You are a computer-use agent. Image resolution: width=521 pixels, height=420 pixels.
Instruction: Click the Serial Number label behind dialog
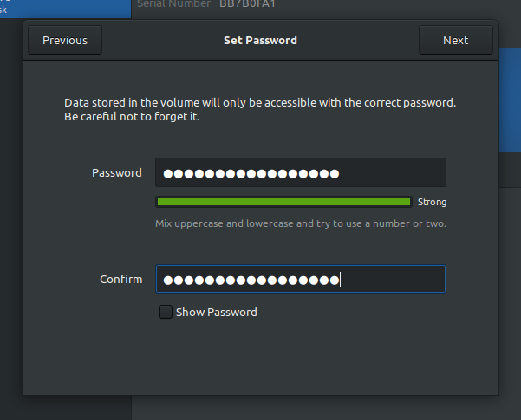173,4
